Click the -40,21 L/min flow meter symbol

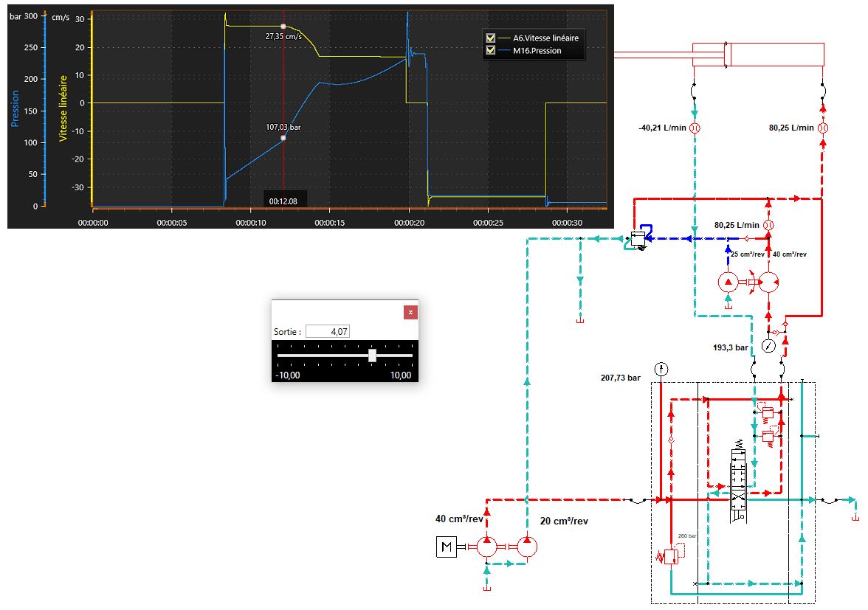click(x=695, y=128)
